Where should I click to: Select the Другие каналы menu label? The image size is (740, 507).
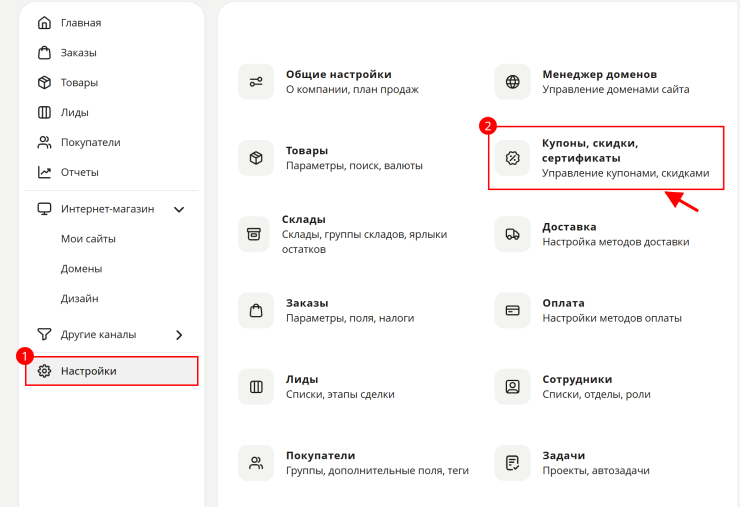99,334
